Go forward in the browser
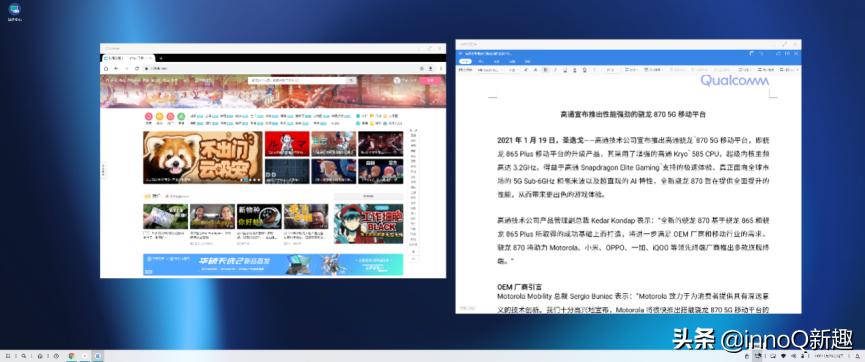The width and height of the screenshot is (865, 362). 126,68
